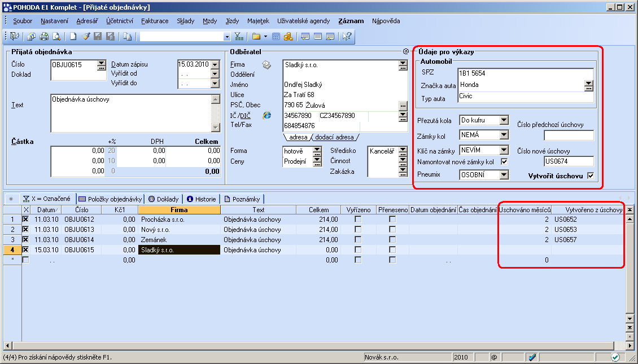
Task: Open print preview magnifier icon
Action: (x=56, y=37)
